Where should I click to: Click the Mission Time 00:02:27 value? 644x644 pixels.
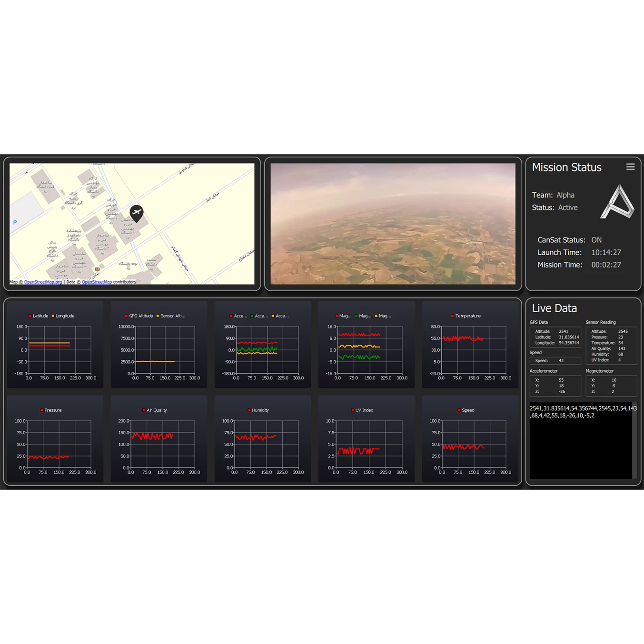(606, 265)
